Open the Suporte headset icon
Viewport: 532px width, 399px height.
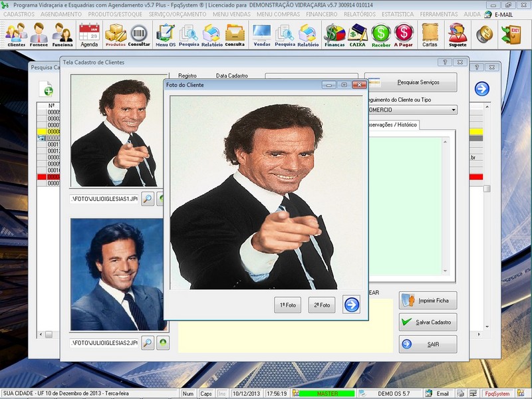click(458, 35)
